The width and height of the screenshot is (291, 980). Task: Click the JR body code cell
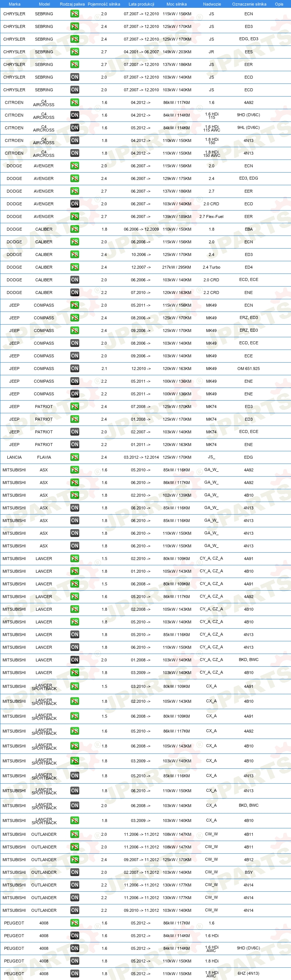point(211,52)
